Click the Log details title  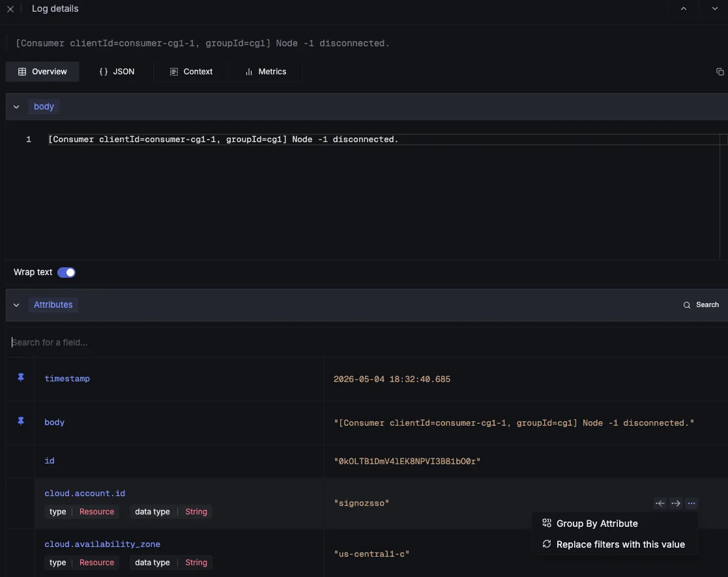(55, 9)
